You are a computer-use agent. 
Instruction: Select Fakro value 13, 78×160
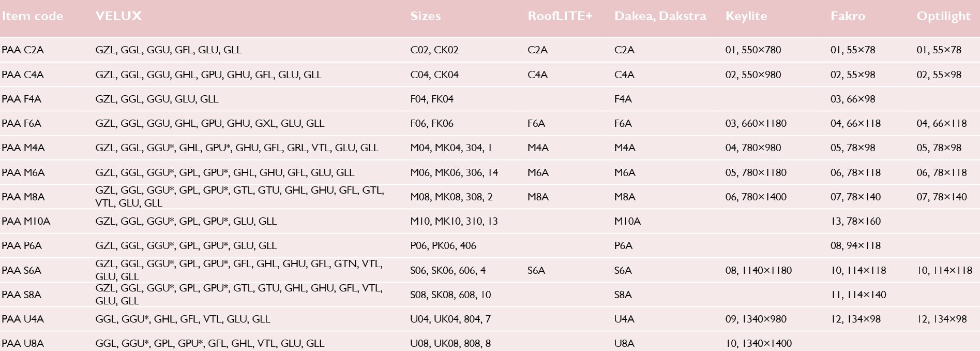click(x=856, y=222)
